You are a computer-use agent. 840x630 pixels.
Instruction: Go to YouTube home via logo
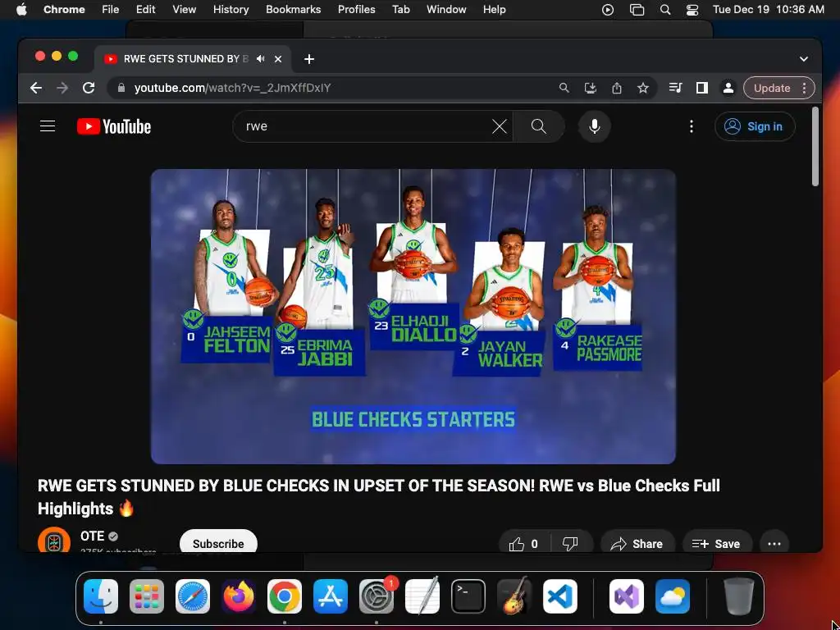click(x=113, y=126)
